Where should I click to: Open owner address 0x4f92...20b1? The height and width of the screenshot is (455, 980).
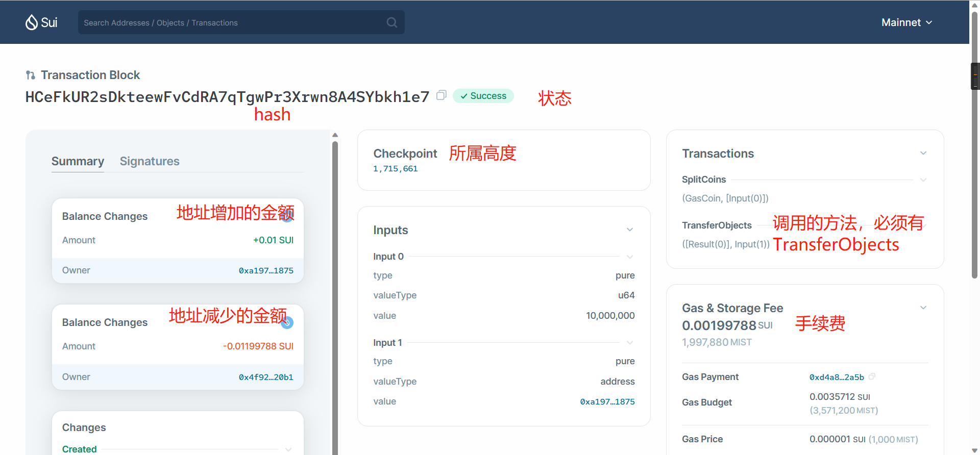(x=266, y=377)
